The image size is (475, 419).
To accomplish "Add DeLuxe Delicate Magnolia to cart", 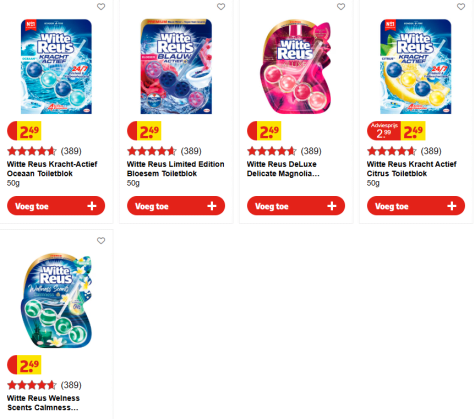I will tap(296, 206).
